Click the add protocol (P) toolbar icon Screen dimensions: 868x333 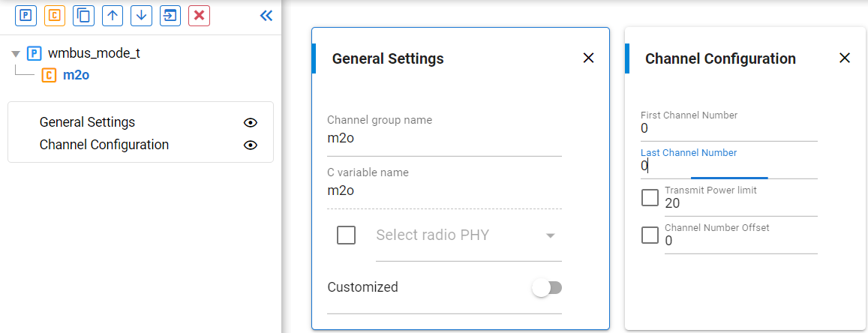[26, 15]
